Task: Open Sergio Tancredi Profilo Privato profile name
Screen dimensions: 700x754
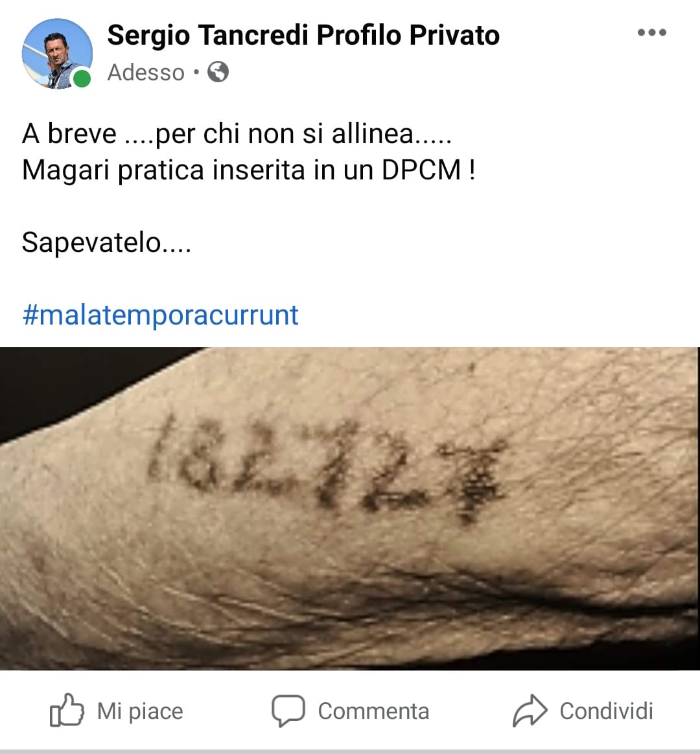Action: coord(303,35)
